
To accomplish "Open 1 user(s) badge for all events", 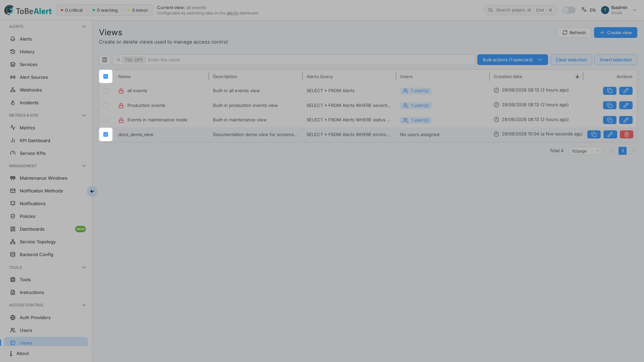I will point(416,91).
